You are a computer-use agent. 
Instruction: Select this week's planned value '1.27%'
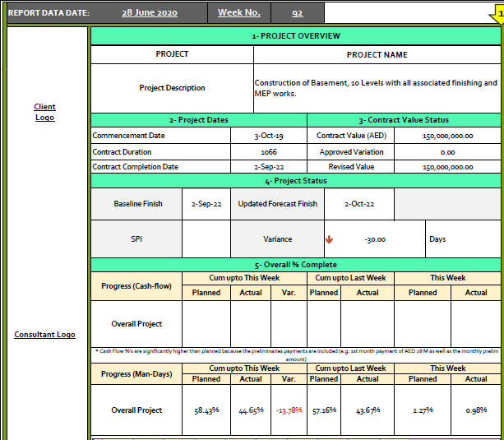pos(423,410)
